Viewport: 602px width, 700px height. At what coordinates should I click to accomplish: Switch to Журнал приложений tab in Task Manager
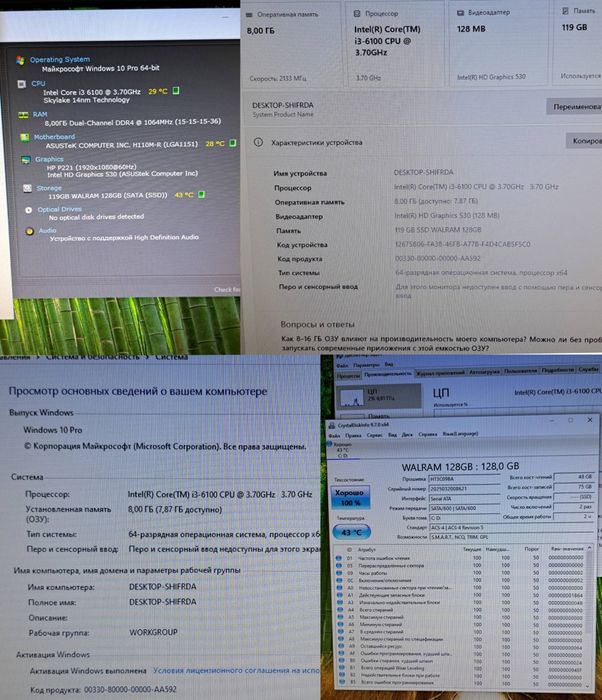point(439,373)
